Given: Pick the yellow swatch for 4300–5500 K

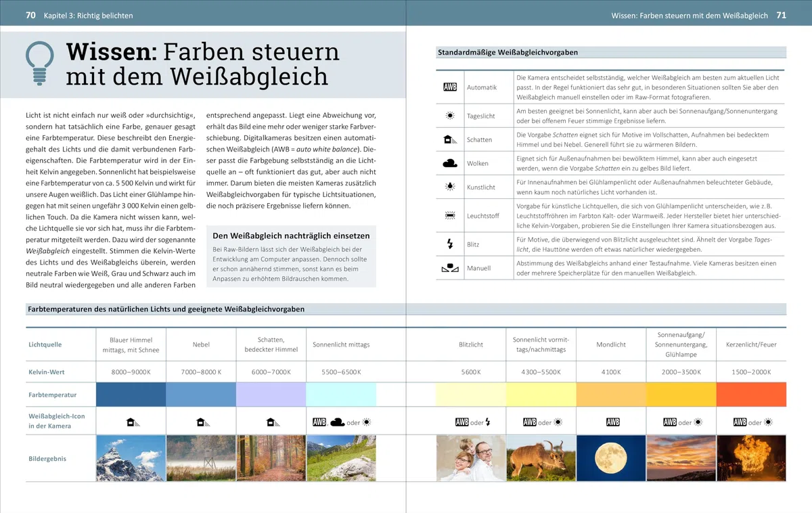Looking at the screenshot, I should (x=541, y=395).
